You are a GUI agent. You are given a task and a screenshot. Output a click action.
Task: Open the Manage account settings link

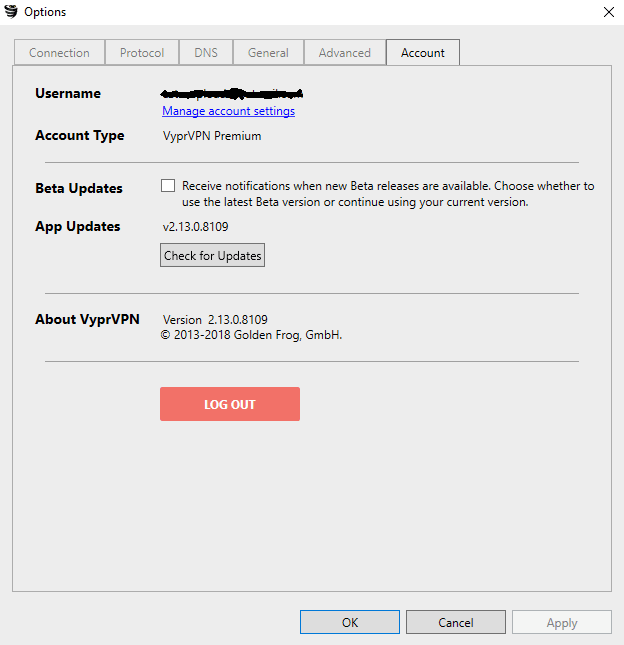(228, 111)
